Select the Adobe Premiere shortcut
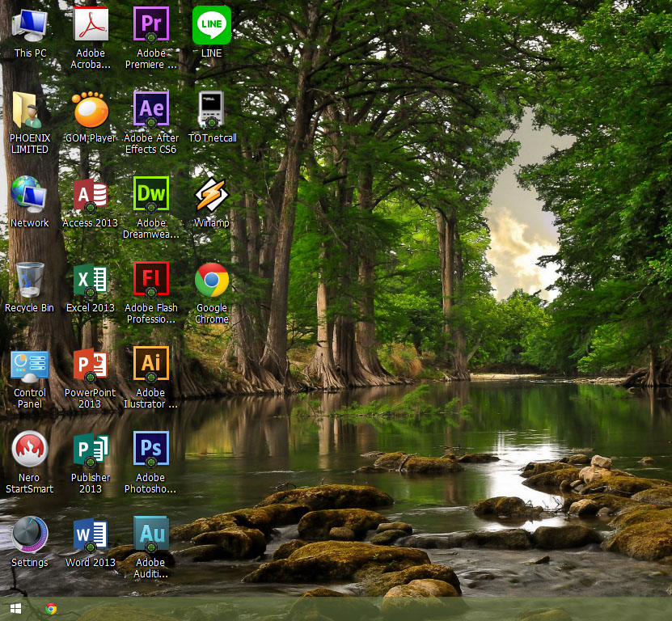The width and height of the screenshot is (672, 621). tap(151, 25)
